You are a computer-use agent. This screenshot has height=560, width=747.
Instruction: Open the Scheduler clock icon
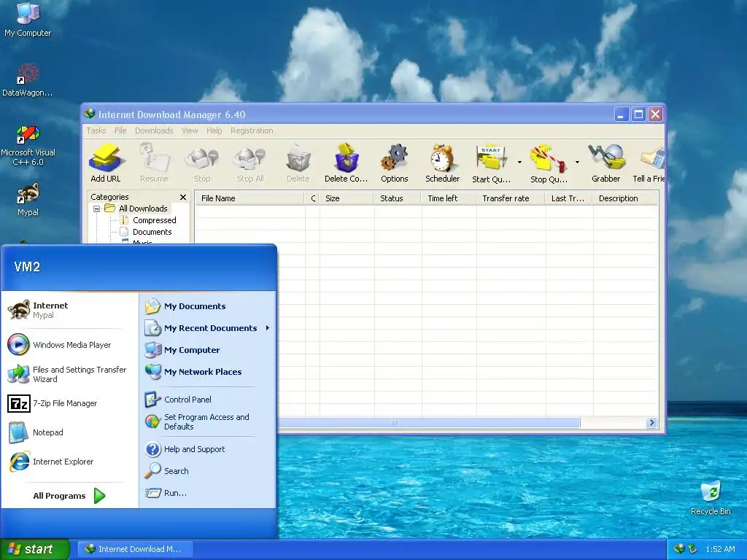443,163
